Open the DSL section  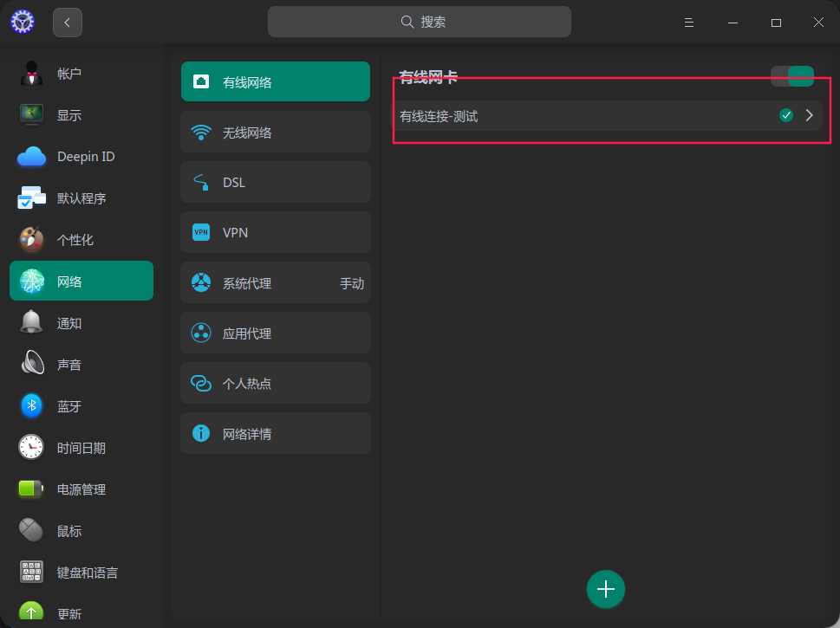[276, 182]
